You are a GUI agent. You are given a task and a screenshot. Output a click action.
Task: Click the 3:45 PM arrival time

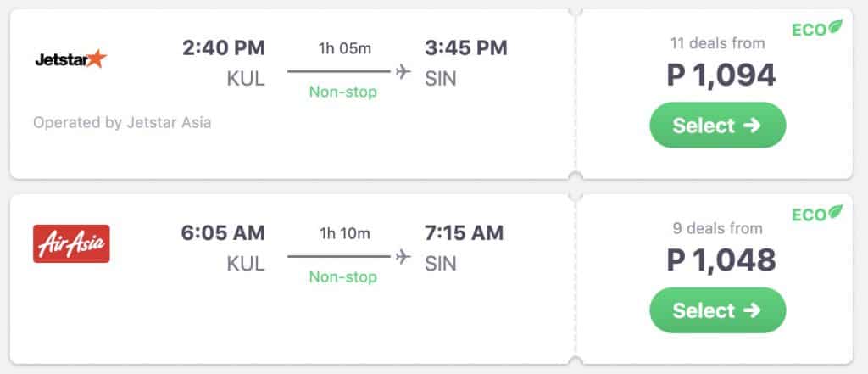point(465,48)
